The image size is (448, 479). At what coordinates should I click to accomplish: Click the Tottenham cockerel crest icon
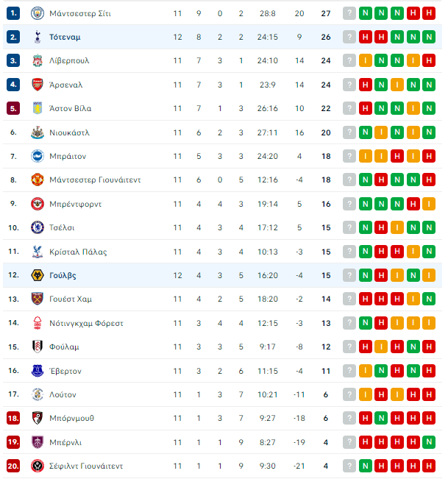point(38,37)
